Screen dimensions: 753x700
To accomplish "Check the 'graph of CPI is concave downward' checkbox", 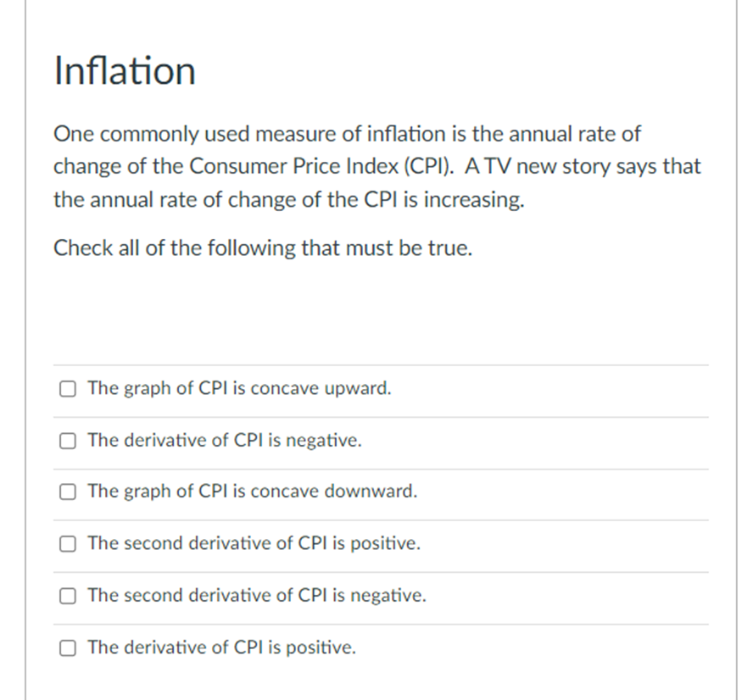I will (67, 492).
